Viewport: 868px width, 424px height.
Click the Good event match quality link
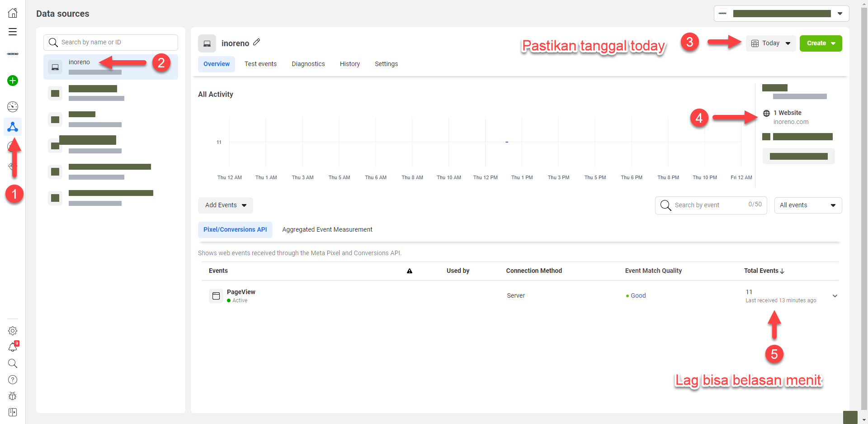[x=638, y=296]
